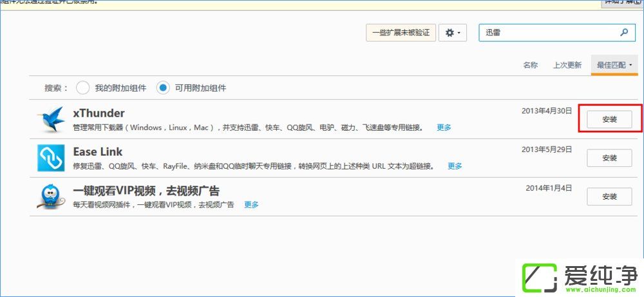Click the Ease Link chain icon
644x297 pixels.
point(51,158)
